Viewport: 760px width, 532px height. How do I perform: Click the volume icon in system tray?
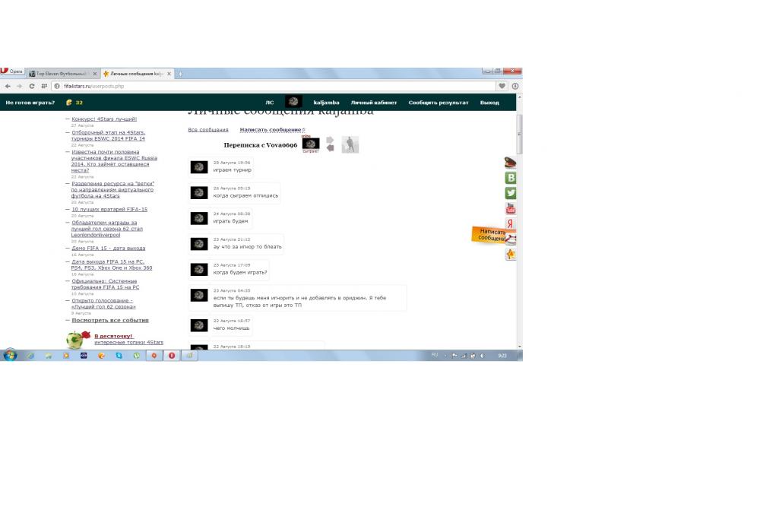click(482, 356)
